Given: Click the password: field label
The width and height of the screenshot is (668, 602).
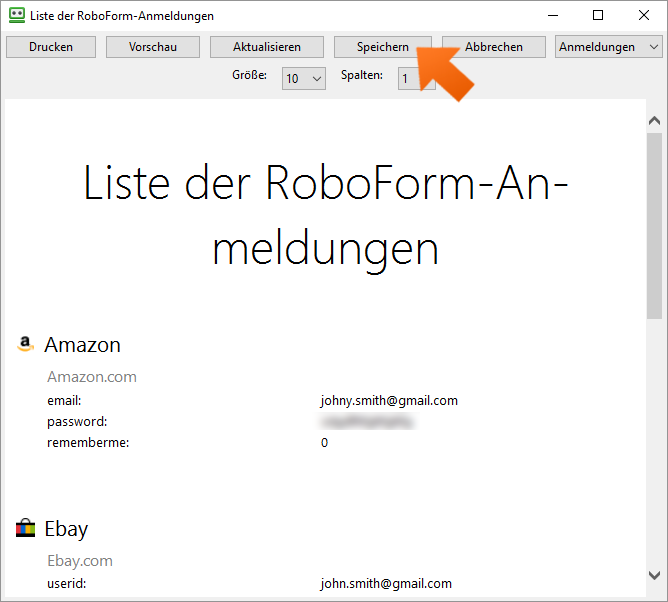Looking at the screenshot, I should (77, 422).
